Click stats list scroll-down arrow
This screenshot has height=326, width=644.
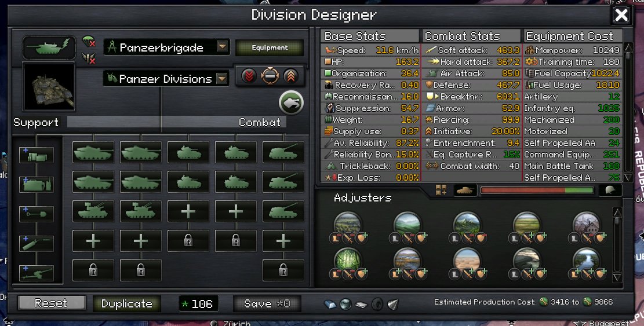(628, 177)
